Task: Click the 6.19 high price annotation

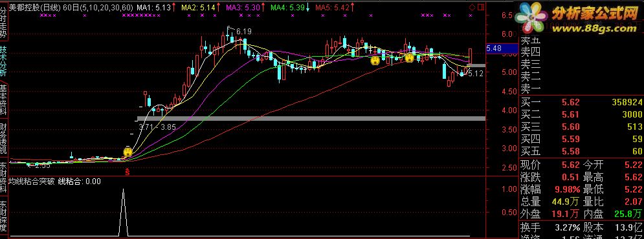Action: pyautogui.click(x=244, y=31)
